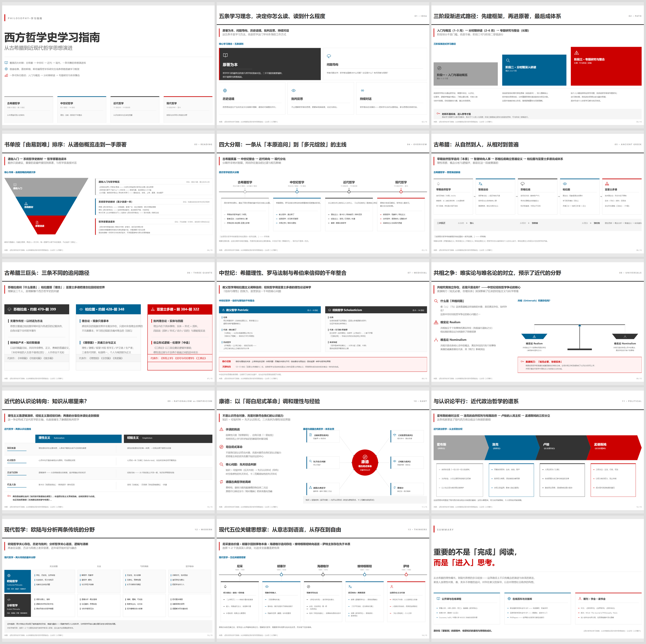The width and height of the screenshot is (646, 644).
Task: Click the heading 古希腊三巨头
Action: point(47,273)
